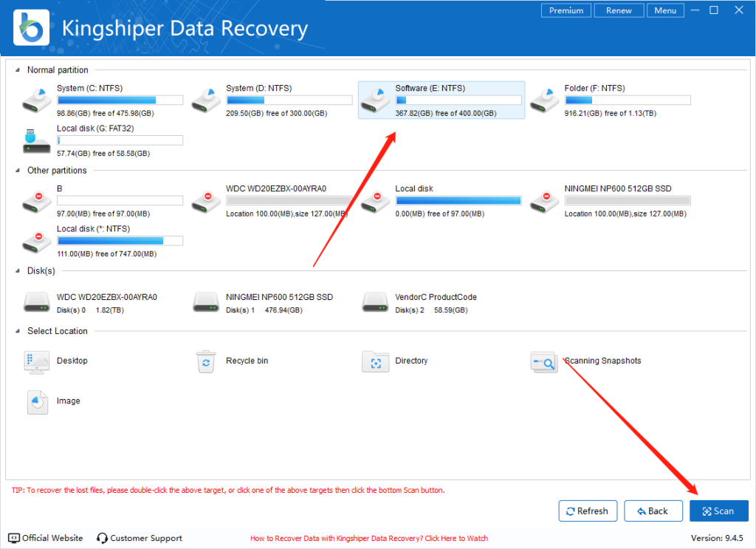Click the Customer Support headset icon

pyautogui.click(x=102, y=538)
